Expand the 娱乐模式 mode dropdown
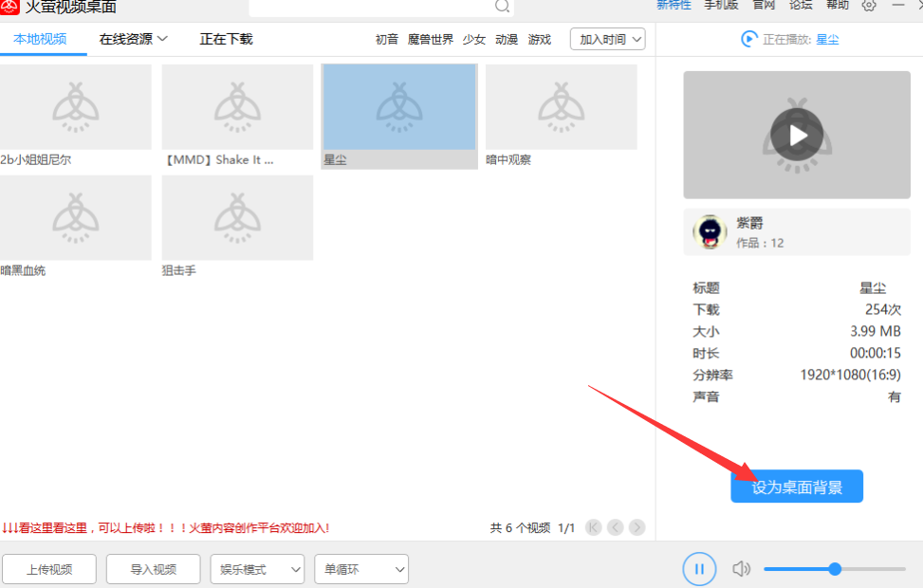 [x=257, y=569]
